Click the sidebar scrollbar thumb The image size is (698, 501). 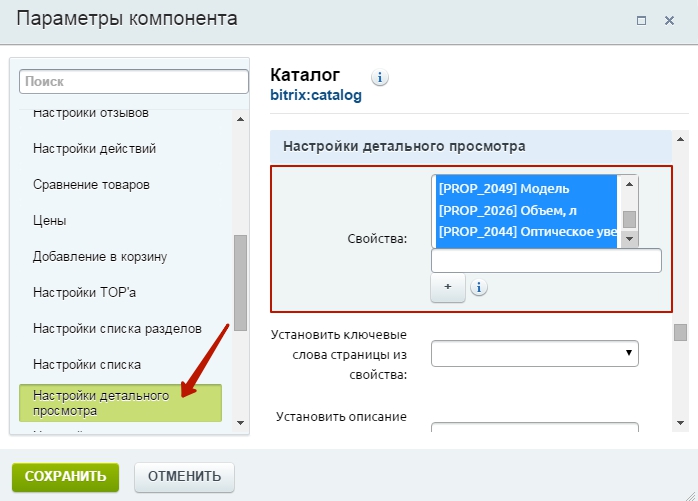tap(240, 283)
